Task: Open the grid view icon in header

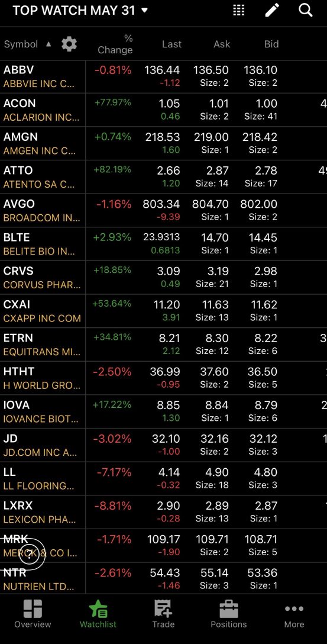Action: [x=239, y=10]
